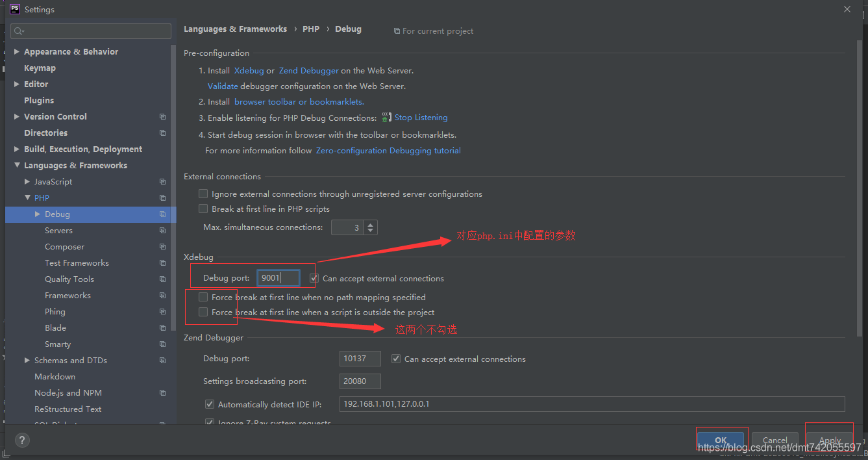Click PHP in the breadcrumb
The height and width of the screenshot is (460, 868).
click(x=311, y=29)
